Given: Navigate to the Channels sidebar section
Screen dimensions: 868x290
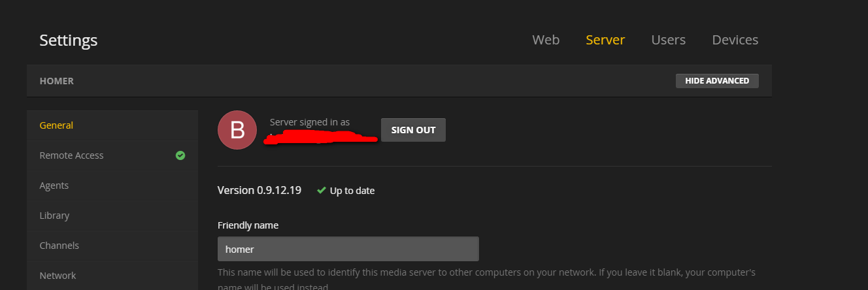Looking at the screenshot, I should coord(59,246).
